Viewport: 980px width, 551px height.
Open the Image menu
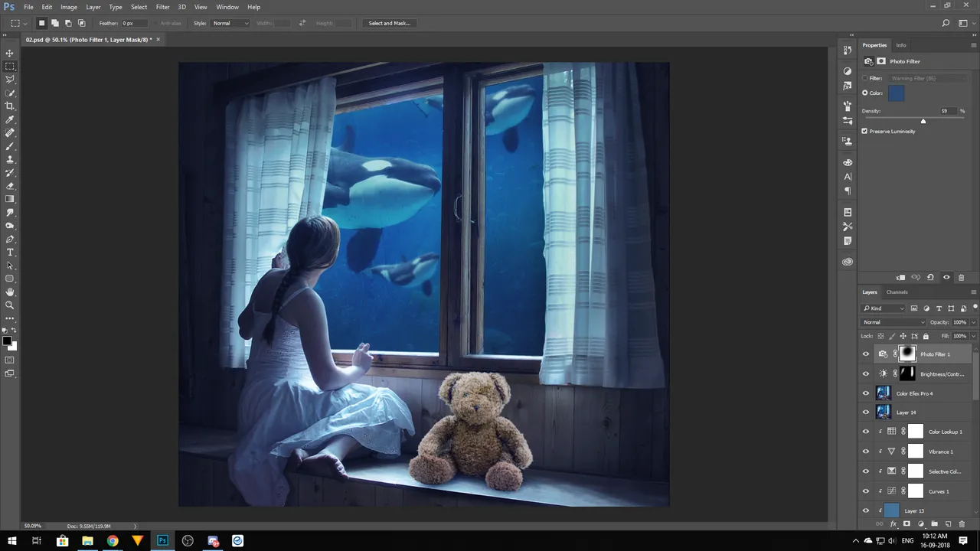(x=69, y=7)
